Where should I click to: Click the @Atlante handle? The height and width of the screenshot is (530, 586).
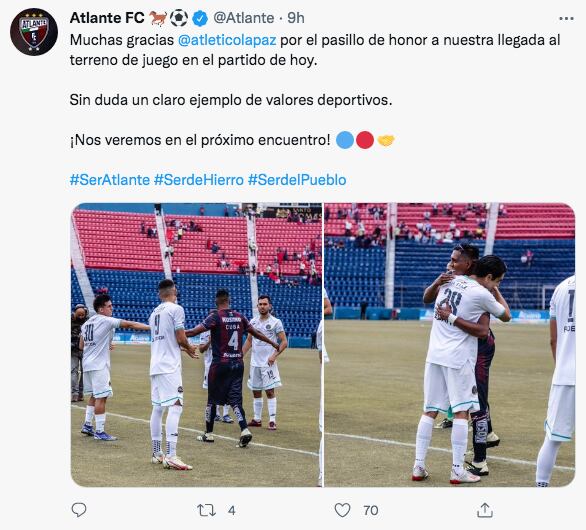tap(244, 18)
